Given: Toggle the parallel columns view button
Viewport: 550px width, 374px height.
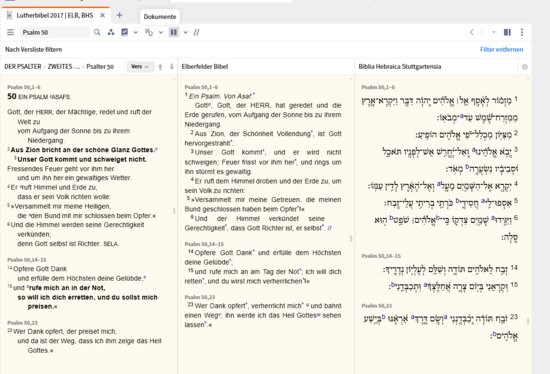Looking at the screenshot, I should tap(174, 32).
